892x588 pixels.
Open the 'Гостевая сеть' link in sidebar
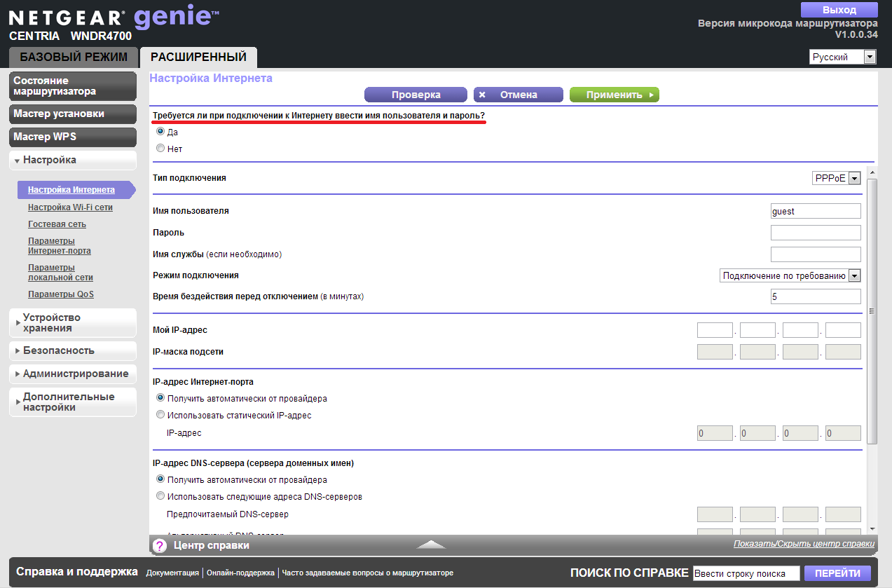[x=57, y=224]
